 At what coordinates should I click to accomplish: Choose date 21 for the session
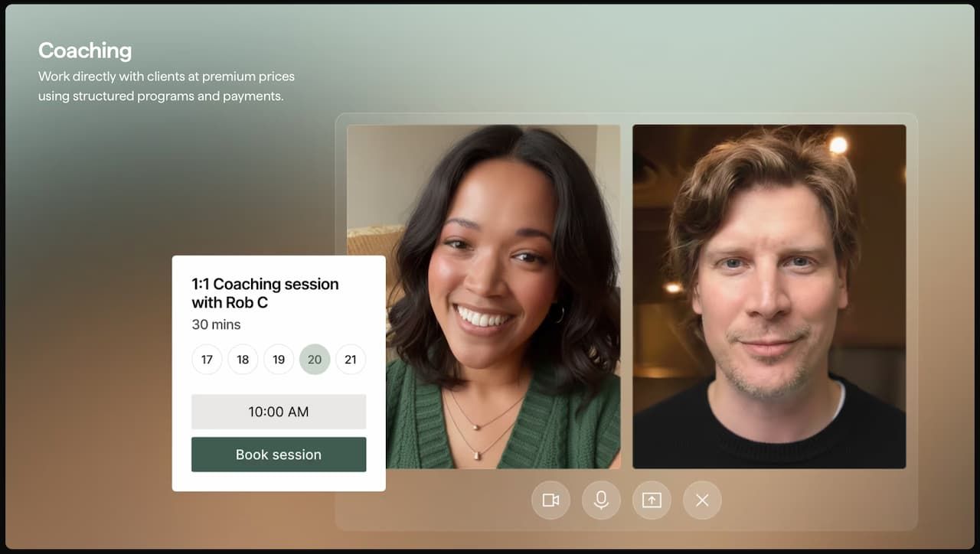[351, 360]
